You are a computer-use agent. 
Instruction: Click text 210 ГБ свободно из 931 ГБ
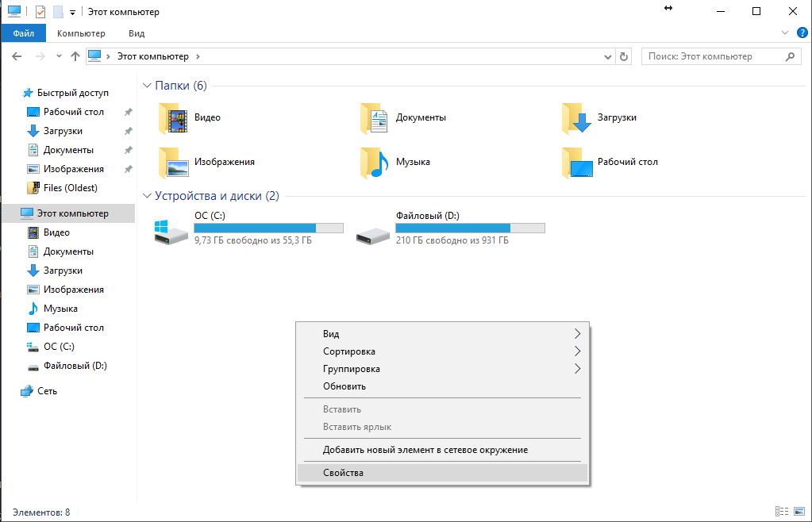(452, 240)
